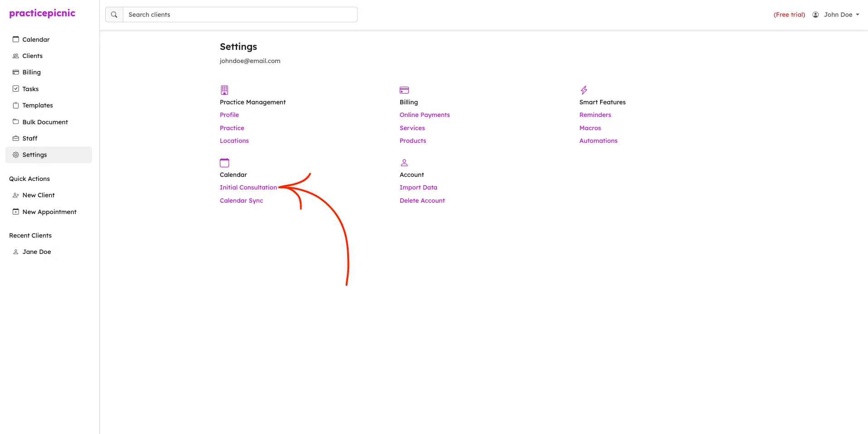The height and width of the screenshot is (434, 868).
Task: Open Bulk Document in the sidebar
Action: 48,122
